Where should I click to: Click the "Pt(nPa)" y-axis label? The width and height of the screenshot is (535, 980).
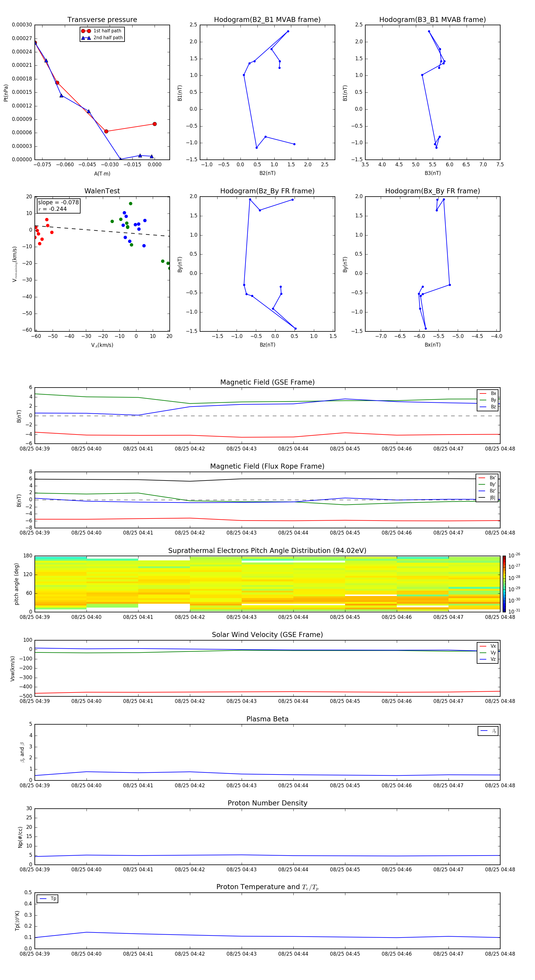pyautogui.click(x=6, y=93)
